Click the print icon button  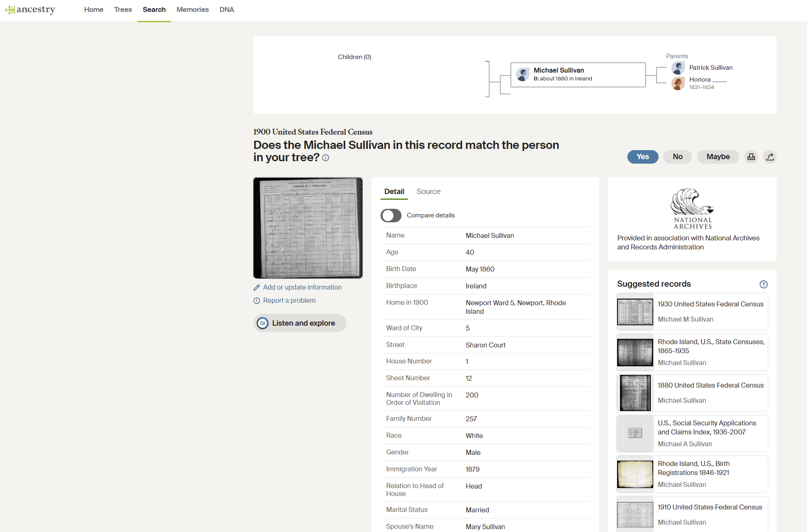[x=751, y=157]
